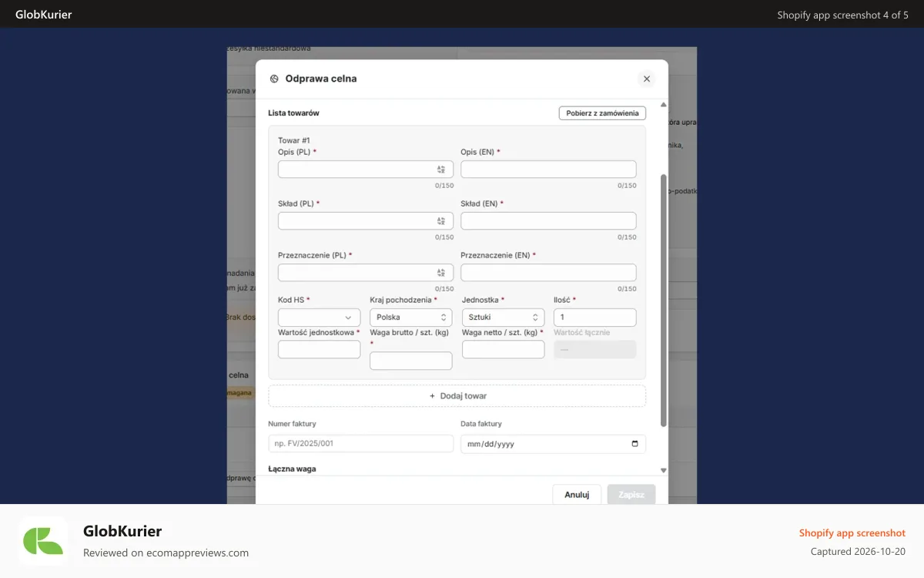The height and width of the screenshot is (578, 924).
Task: Click the orange Shopify app screenshot label
Action: (x=852, y=533)
